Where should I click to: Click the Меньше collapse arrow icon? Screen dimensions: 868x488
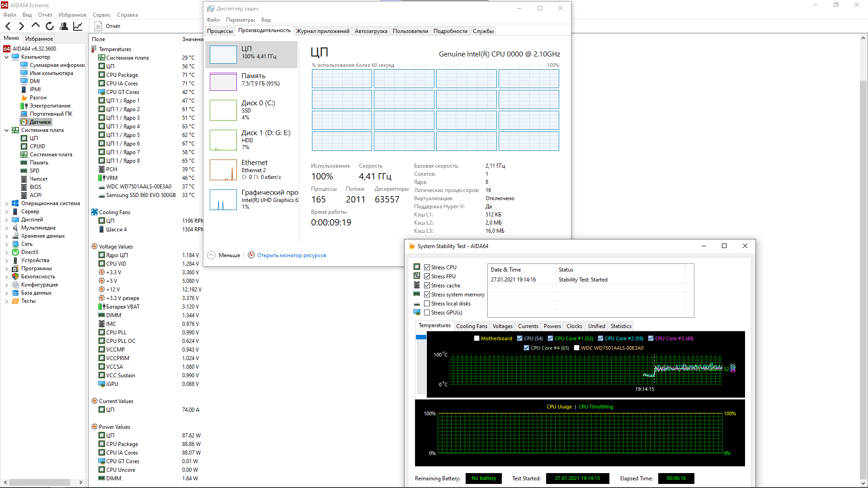[211, 255]
